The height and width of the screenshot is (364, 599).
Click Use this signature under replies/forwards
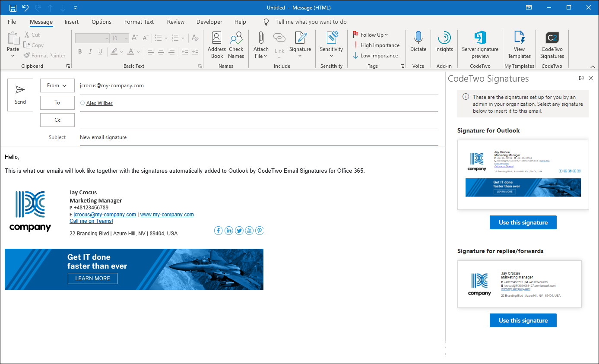coord(523,320)
